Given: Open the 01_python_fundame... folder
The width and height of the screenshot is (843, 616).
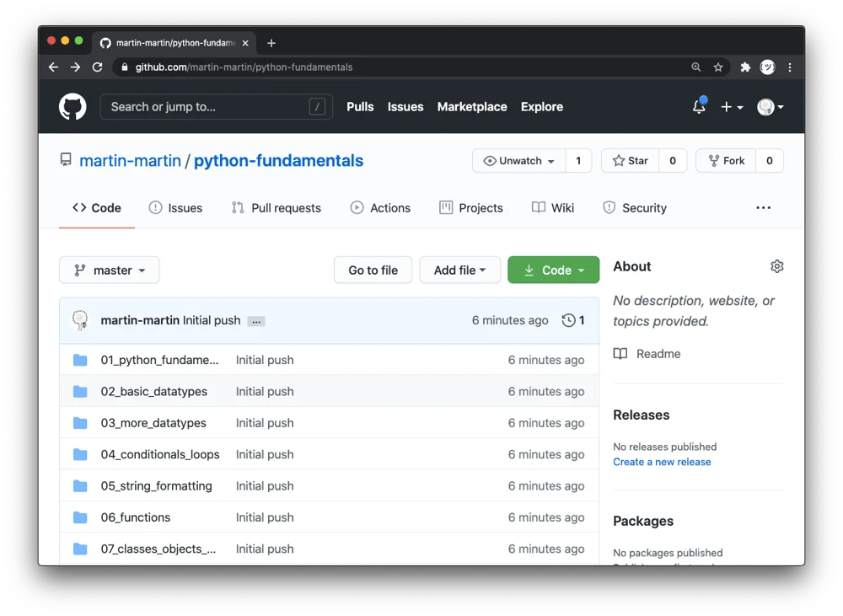Looking at the screenshot, I should click(159, 360).
